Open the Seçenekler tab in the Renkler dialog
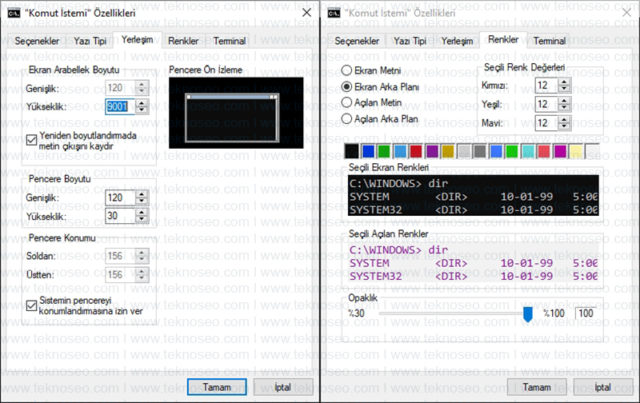This screenshot has height=403, width=640. coord(357,41)
